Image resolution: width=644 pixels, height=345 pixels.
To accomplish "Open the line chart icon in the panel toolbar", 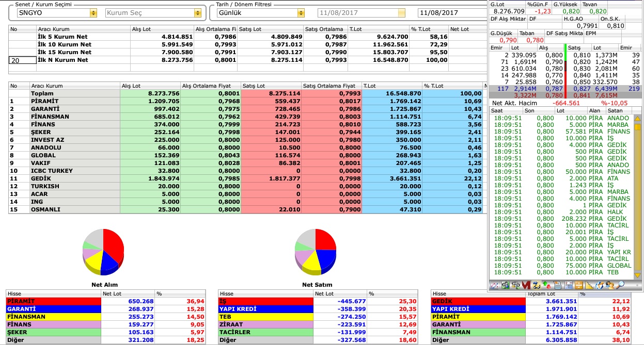I will (495, 285).
